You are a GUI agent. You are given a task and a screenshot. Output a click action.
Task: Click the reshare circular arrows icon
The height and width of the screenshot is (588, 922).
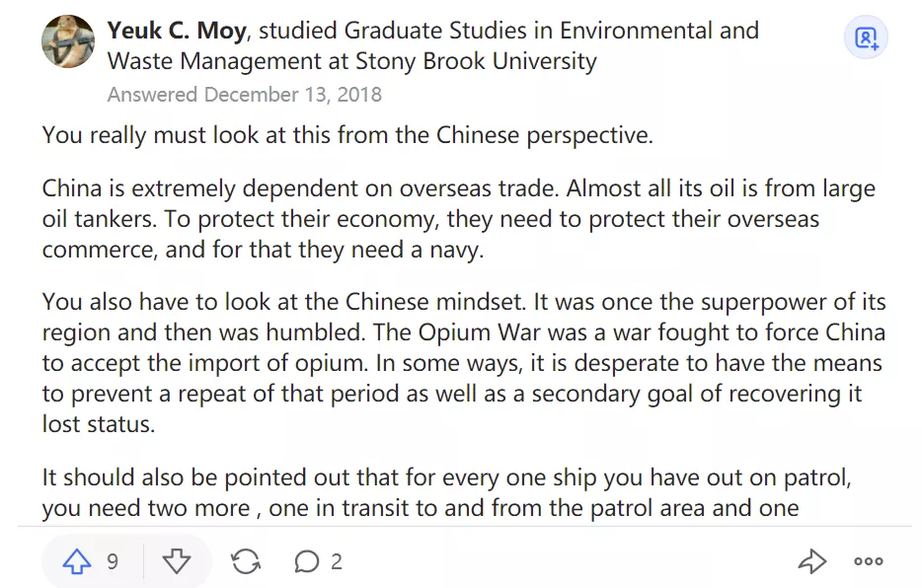246,562
